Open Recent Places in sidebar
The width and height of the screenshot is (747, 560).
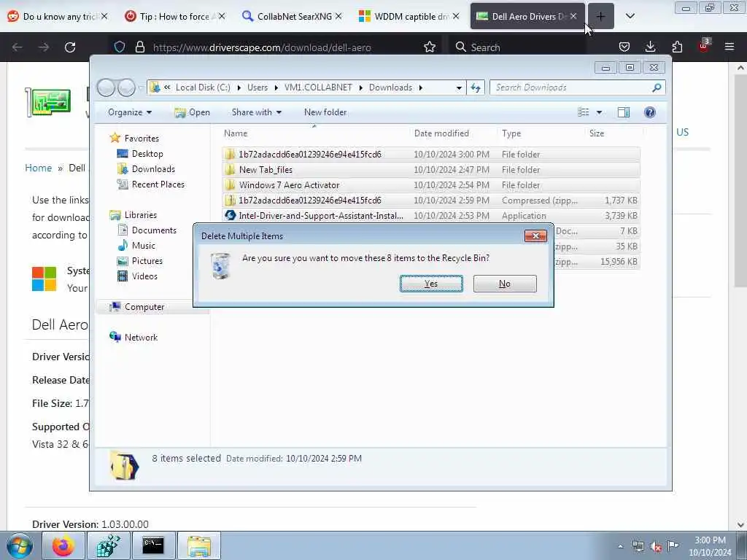click(158, 184)
